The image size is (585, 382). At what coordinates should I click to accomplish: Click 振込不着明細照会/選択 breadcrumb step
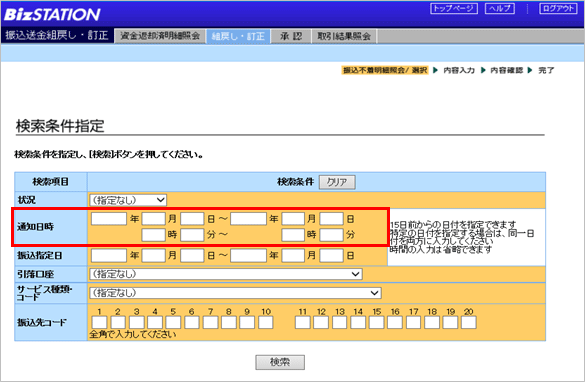pos(385,70)
